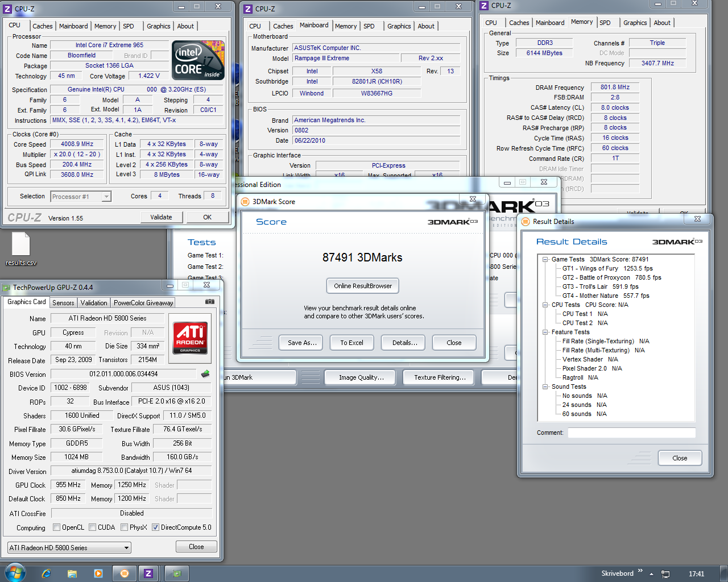Image resolution: width=728 pixels, height=582 pixels.
Task: Enable the CUDA checkbox
Action: coord(92,527)
